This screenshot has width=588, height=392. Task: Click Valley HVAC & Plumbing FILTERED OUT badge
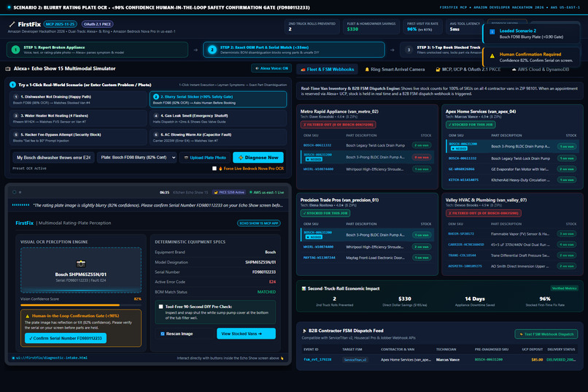484,213
